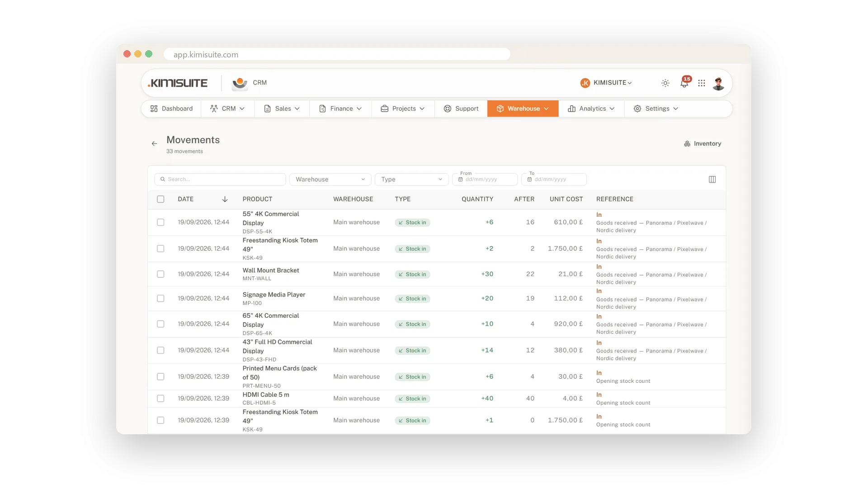Click the To date input
Screen dimensions: 868x488
click(554, 179)
